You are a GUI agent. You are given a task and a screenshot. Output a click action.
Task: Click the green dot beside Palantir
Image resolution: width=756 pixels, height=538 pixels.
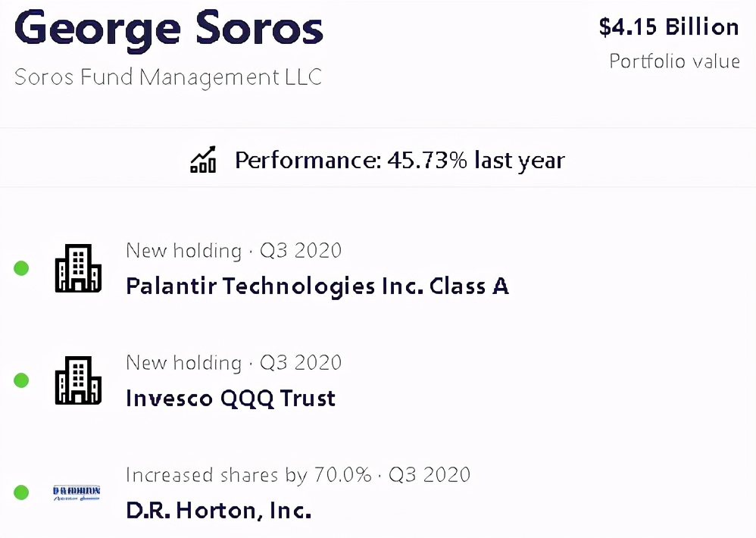(21, 268)
